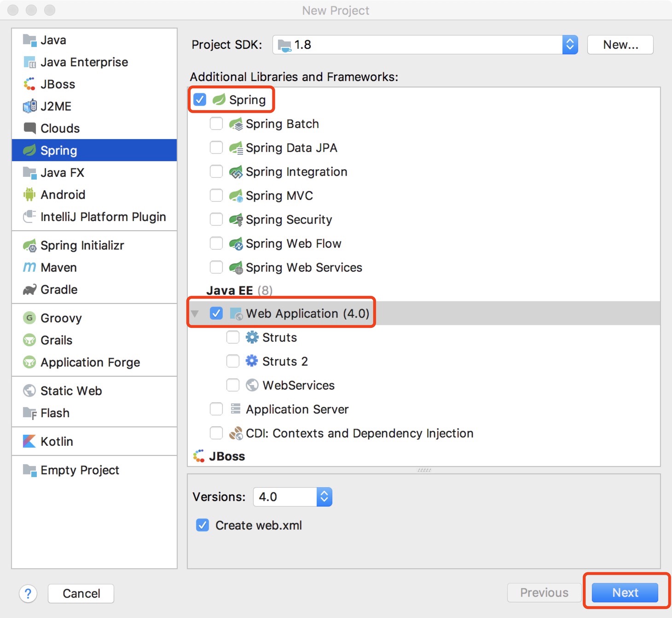Enable the Spring Data JPA checkbox
Viewport: 672px width, 618px height.
click(216, 147)
